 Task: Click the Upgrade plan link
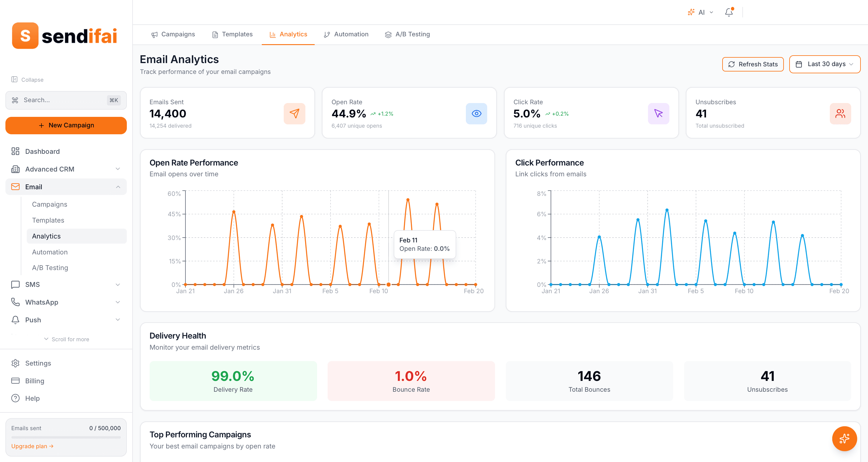point(32,446)
